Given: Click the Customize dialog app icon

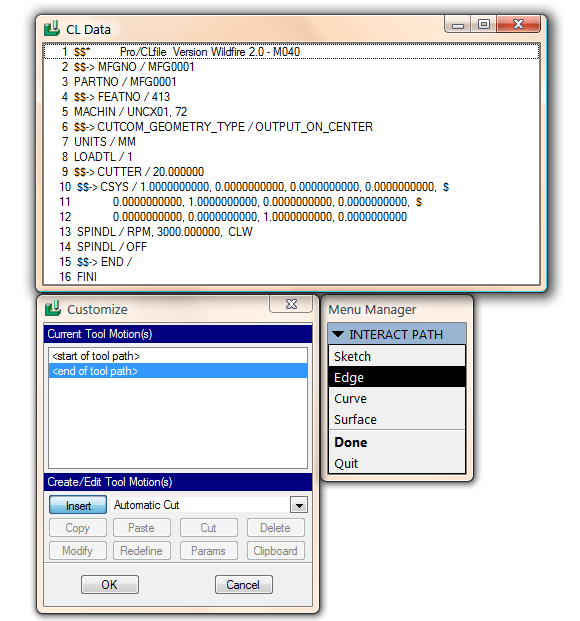Looking at the screenshot, I should click(53, 309).
